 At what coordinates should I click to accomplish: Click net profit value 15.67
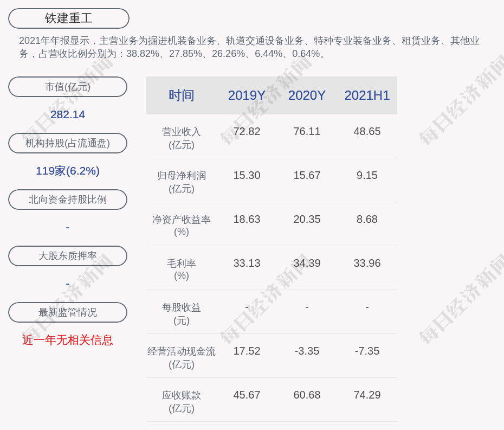307,175
